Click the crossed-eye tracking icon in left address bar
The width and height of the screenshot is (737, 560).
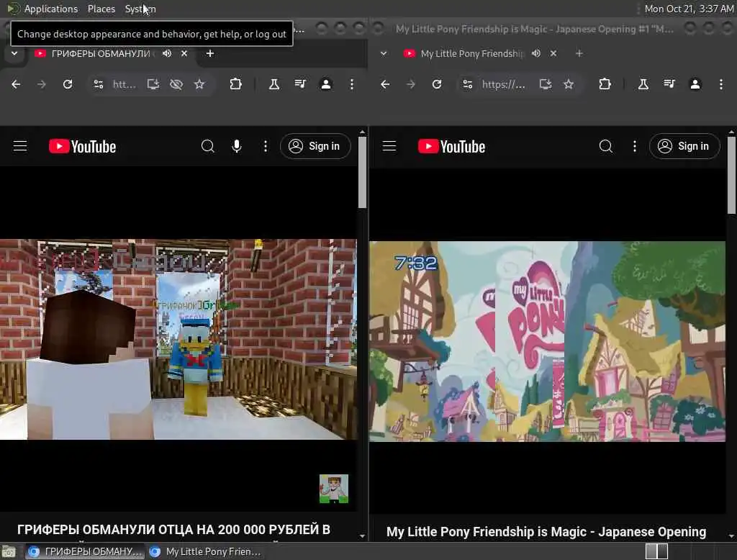[176, 84]
